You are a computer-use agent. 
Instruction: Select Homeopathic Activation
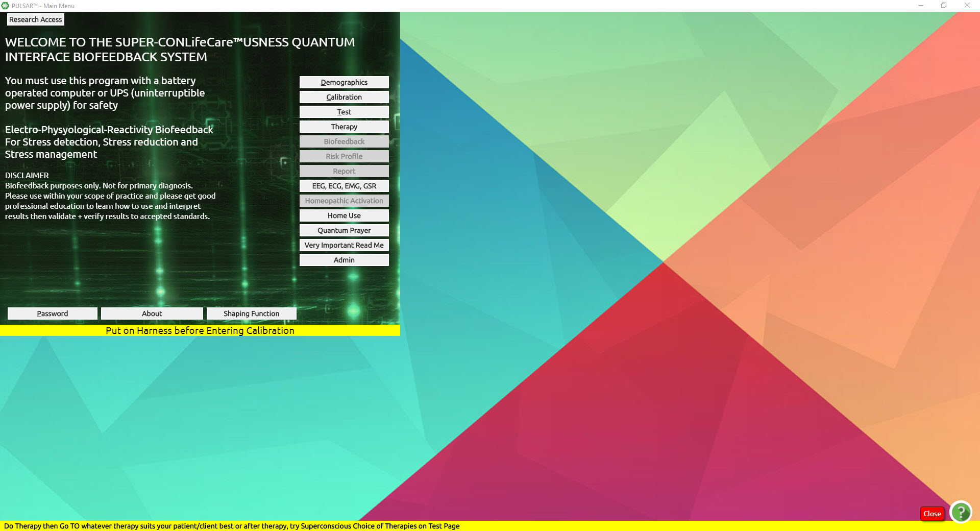pyautogui.click(x=344, y=201)
